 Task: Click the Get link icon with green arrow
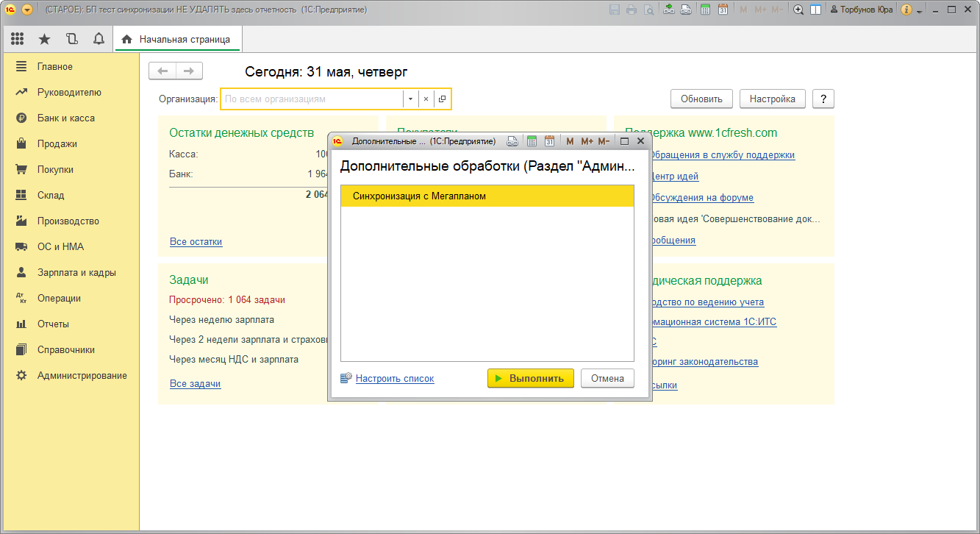point(669,10)
